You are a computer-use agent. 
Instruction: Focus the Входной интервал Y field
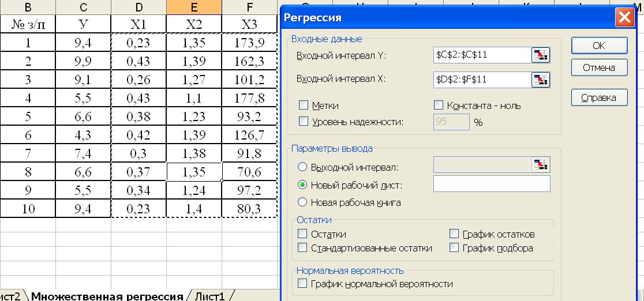click(x=482, y=55)
